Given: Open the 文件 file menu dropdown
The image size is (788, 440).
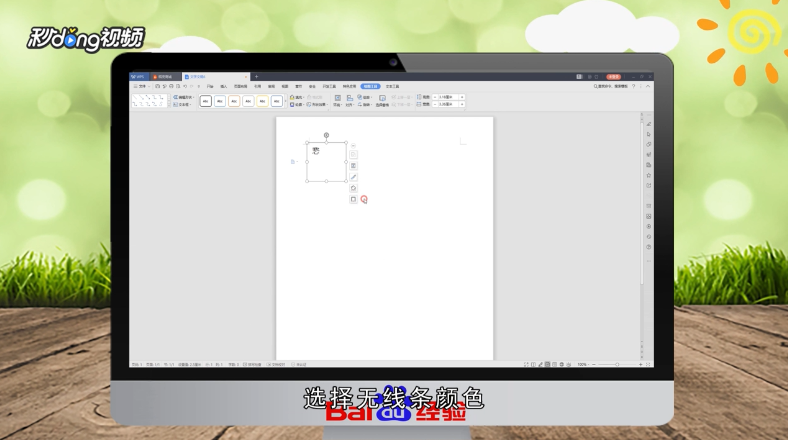Looking at the screenshot, I should [x=142, y=86].
